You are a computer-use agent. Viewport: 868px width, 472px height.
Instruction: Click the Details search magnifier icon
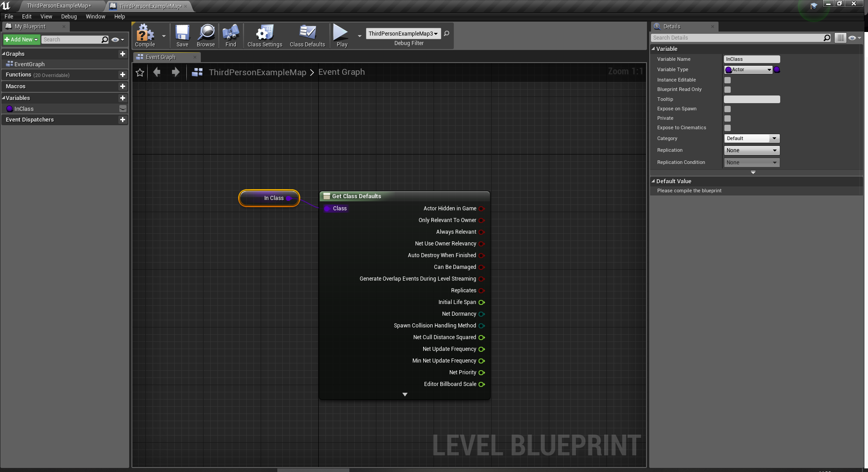click(827, 38)
